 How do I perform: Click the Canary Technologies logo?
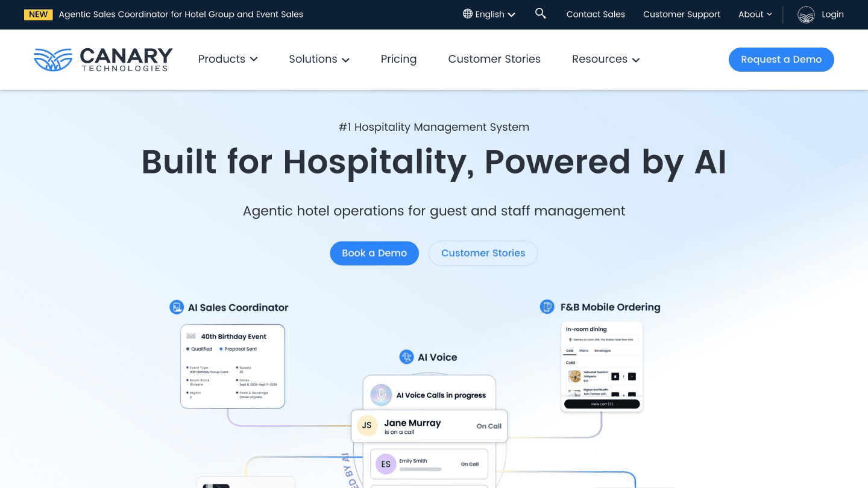[x=103, y=60]
